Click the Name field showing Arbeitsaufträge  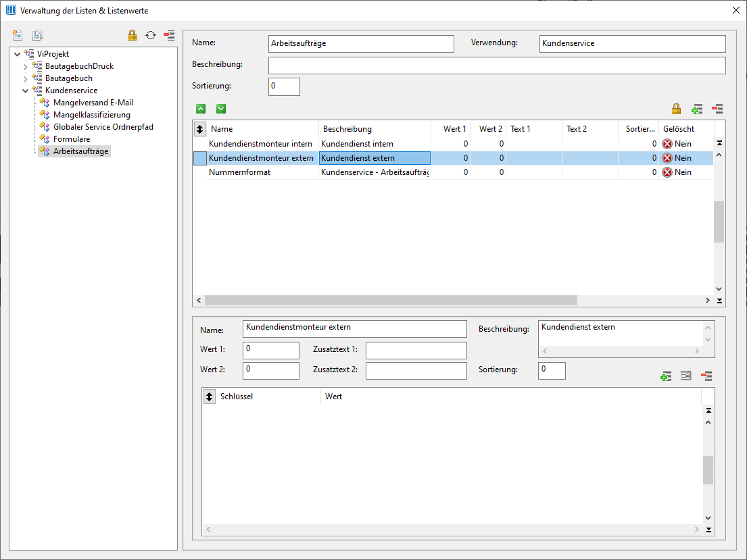361,43
